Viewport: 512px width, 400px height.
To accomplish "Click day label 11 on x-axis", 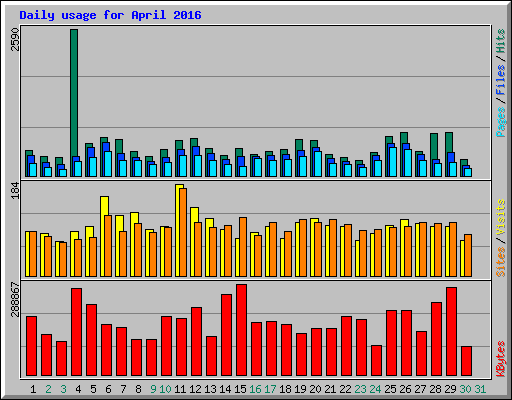I will point(180,389).
